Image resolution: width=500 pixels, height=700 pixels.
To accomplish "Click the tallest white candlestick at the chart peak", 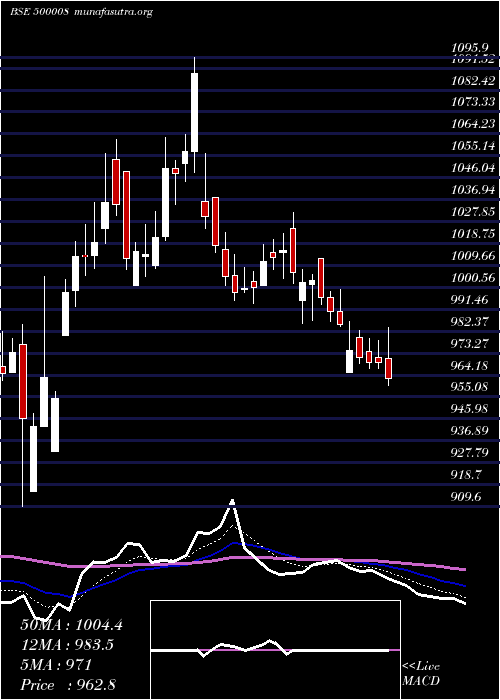I will (195, 112).
